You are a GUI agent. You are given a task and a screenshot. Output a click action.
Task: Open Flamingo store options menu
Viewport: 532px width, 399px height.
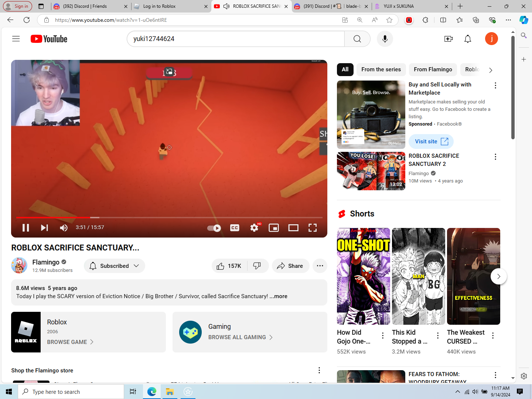point(319,370)
